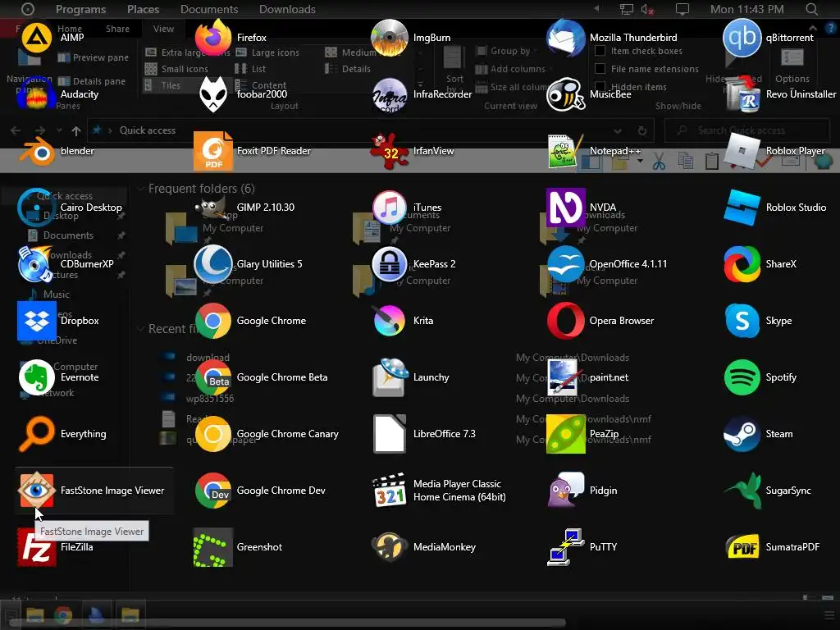Open Roblox Studio
Viewport: 840px width, 630px height.
(776, 208)
